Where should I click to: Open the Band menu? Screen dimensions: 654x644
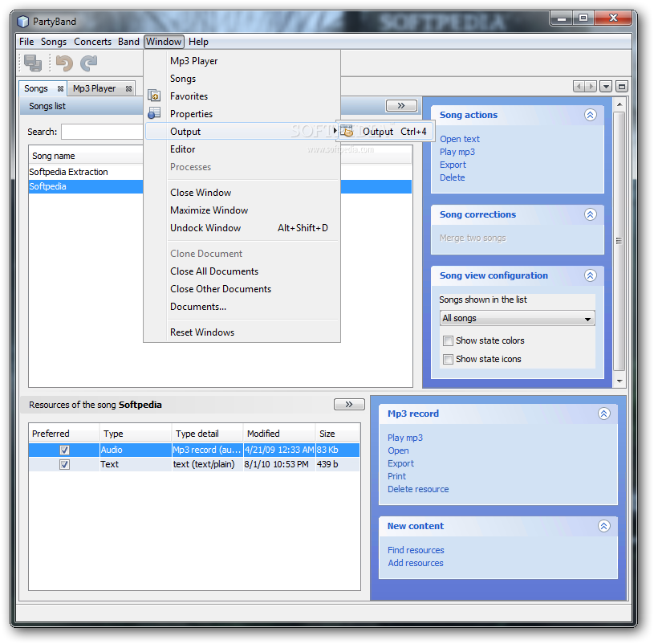tap(128, 42)
